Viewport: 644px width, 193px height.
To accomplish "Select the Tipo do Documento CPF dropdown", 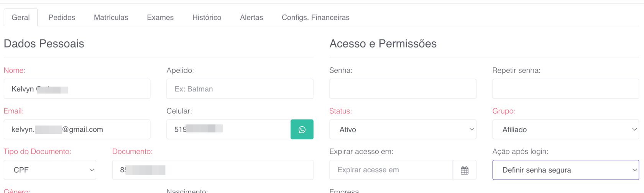I will pyautogui.click(x=50, y=170).
